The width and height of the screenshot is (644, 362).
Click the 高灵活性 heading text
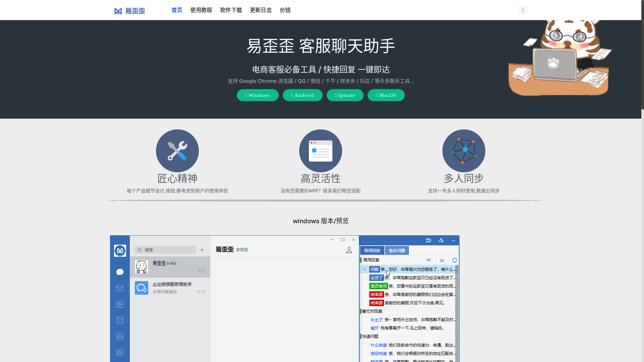[321, 178]
